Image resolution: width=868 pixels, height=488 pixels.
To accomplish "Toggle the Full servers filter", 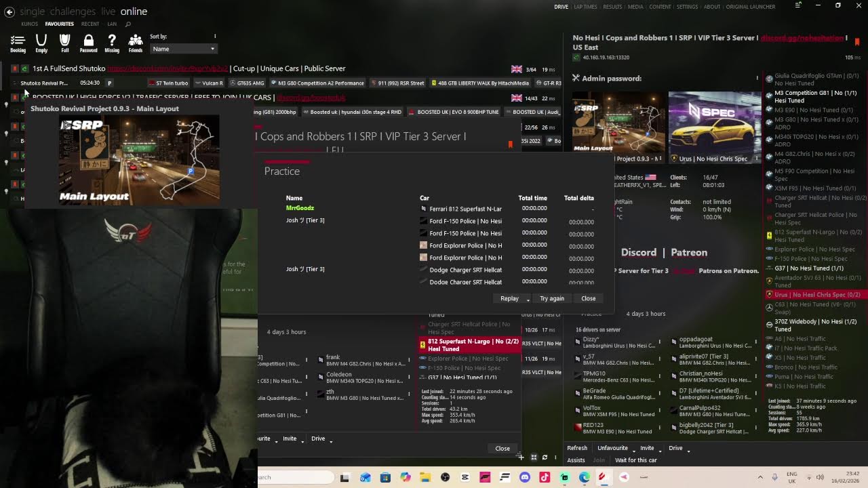I will coord(64,43).
